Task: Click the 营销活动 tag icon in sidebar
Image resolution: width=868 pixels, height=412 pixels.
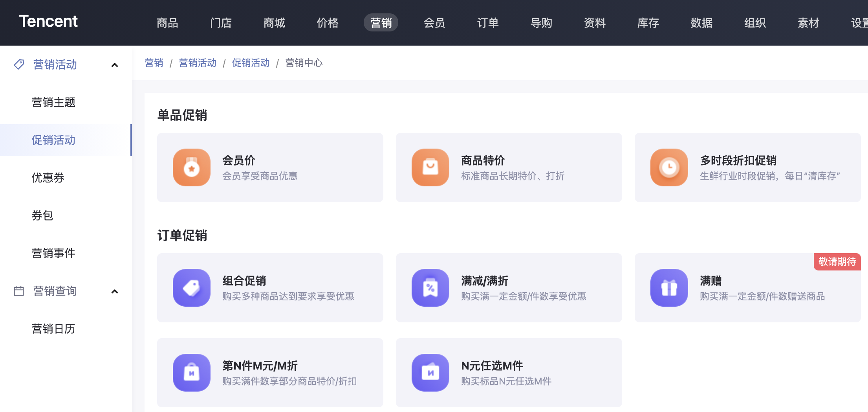Action: click(19, 64)
